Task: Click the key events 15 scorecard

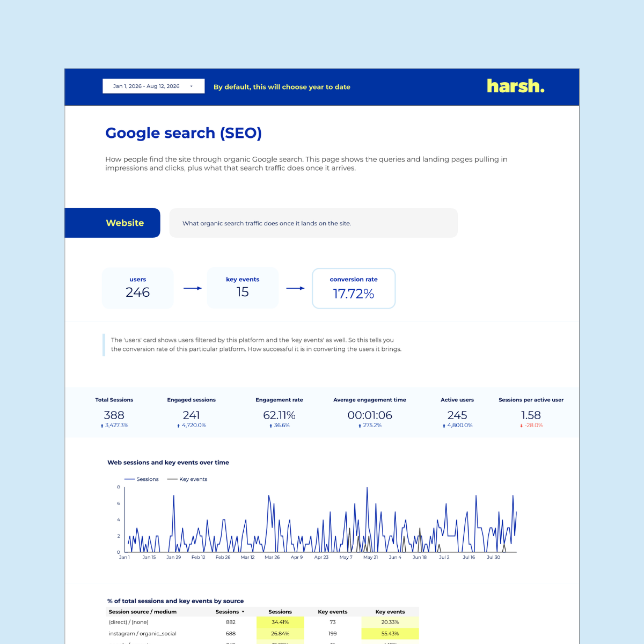Action: tap(243, 288)
